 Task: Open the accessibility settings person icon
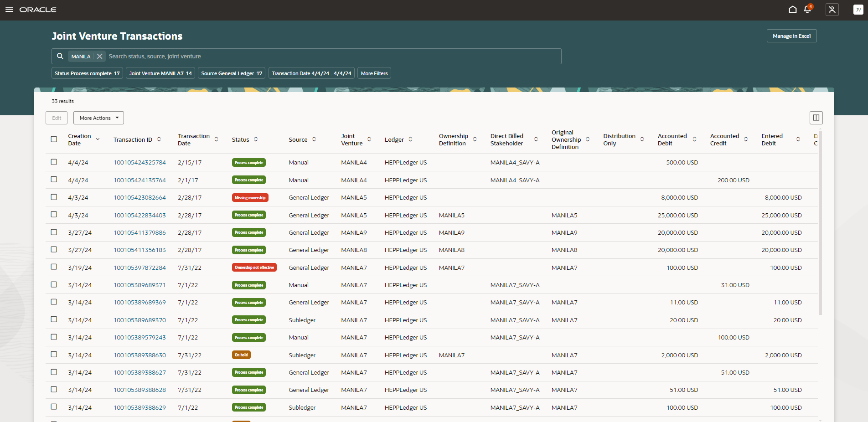click(x=832, y=10)
